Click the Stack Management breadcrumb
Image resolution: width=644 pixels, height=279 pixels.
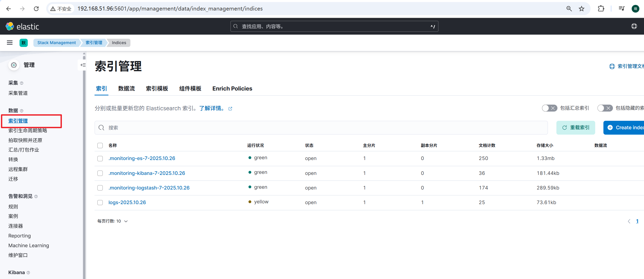pyautogui.click(x=57, y=43)
